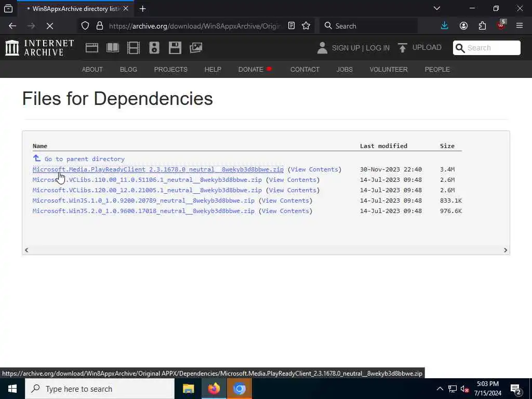Open the BLOG menu item
The width and height of the screenshot is (532, 399).
(x=128, y=69)
